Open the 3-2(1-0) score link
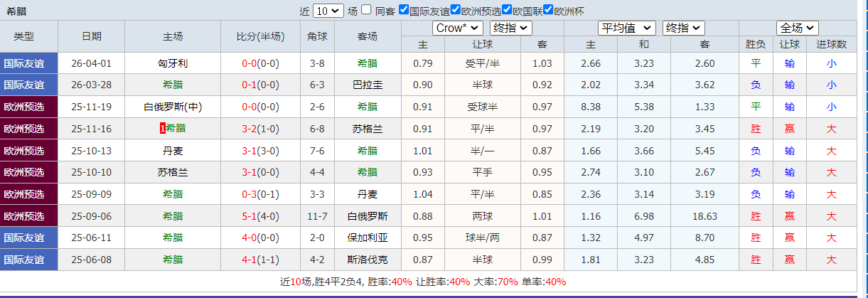This screenshot has height=298, width=868. pos(260,129)
